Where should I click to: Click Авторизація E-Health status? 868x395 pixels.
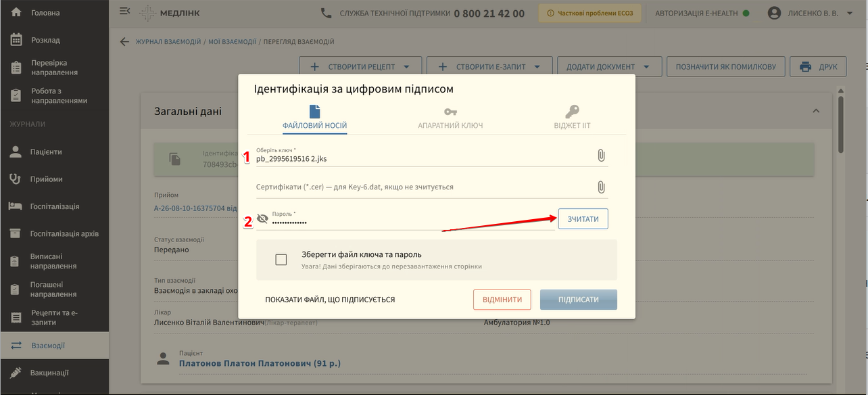click(702, 13)
